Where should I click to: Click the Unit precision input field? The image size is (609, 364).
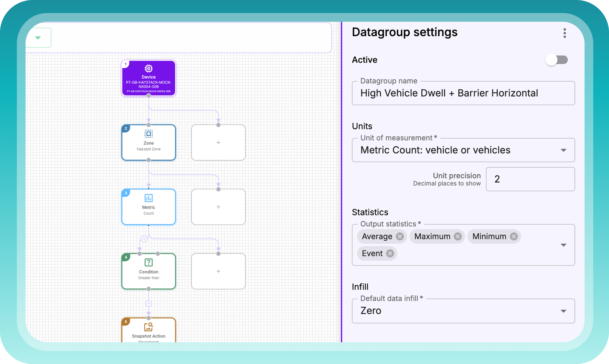[530, 179]
